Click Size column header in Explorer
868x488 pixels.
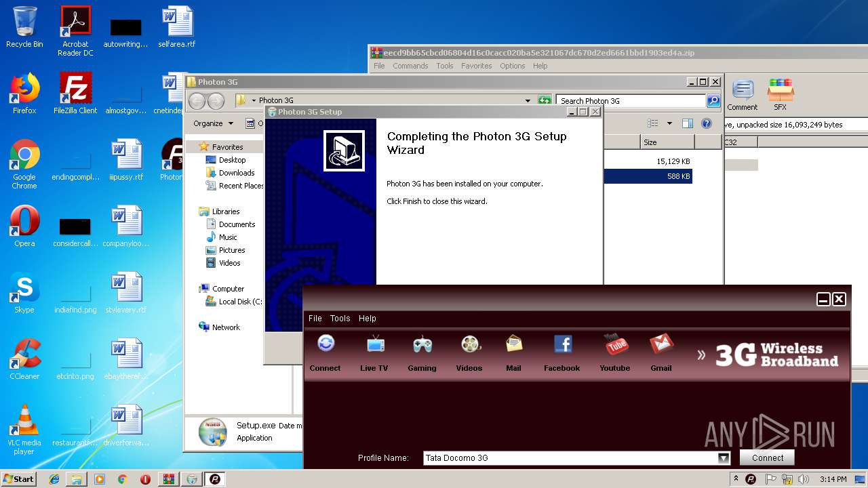(x=667, y=142)
